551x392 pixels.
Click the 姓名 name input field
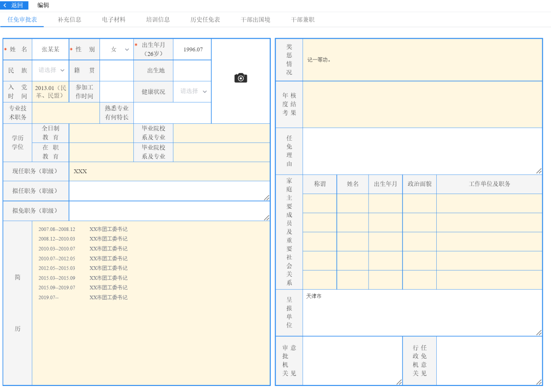coord(50,49)
